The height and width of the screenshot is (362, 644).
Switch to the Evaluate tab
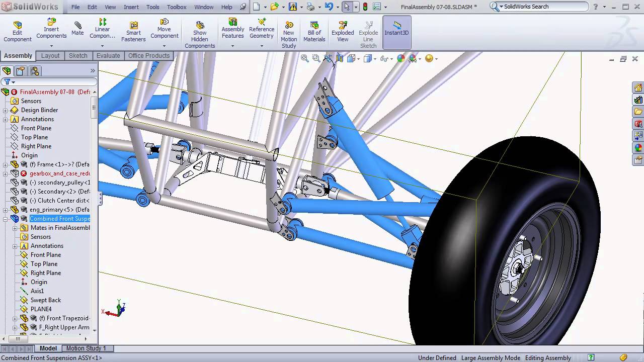[108, 56]
